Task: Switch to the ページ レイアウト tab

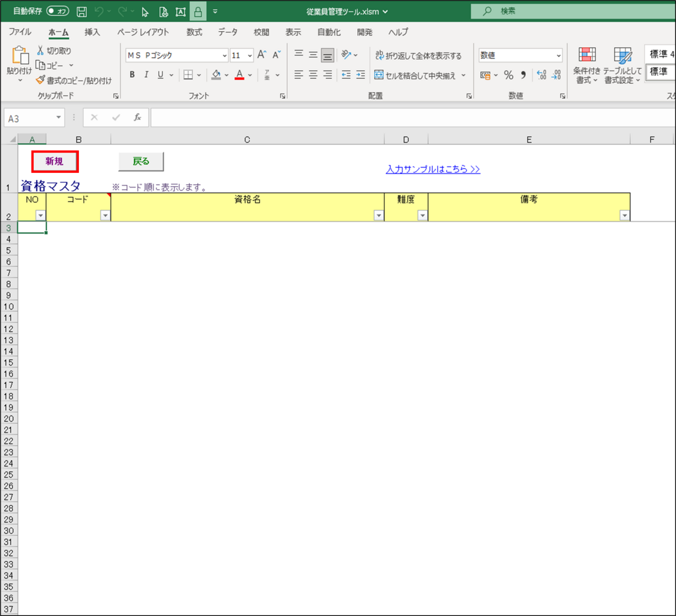Action: pos(143,32)
